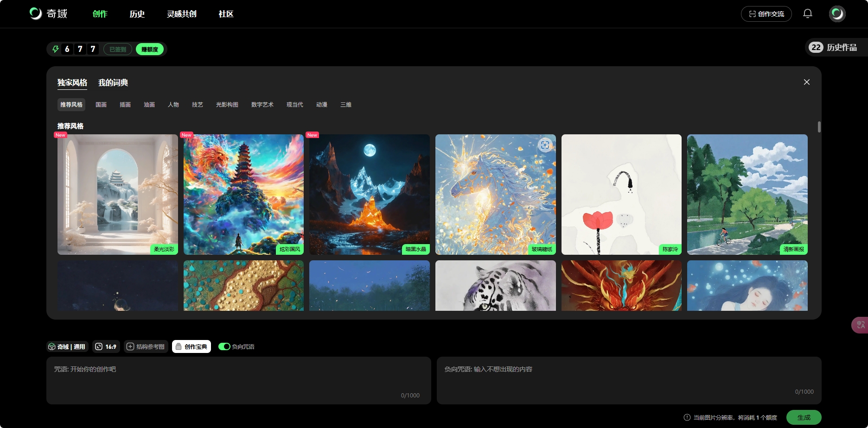Select the 数字艺术 style category

262,105
